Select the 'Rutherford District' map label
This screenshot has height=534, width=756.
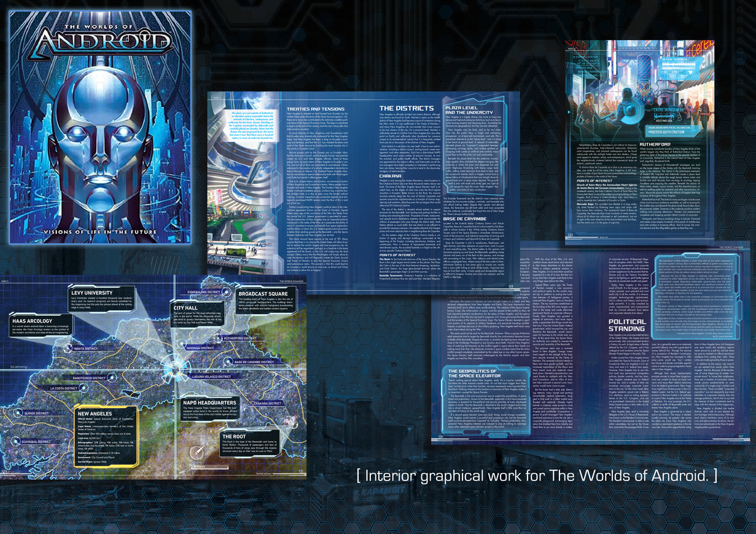point(239,338)
